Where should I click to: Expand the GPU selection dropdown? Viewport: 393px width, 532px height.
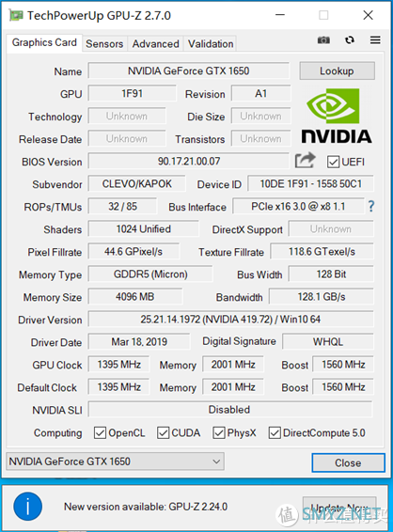pos(115,462)
